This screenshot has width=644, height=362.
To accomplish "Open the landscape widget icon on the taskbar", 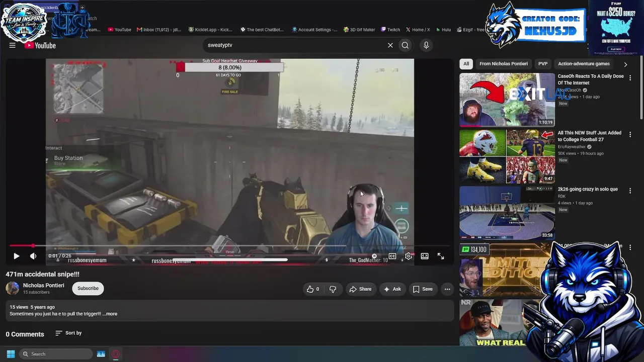I will (101, 354).
